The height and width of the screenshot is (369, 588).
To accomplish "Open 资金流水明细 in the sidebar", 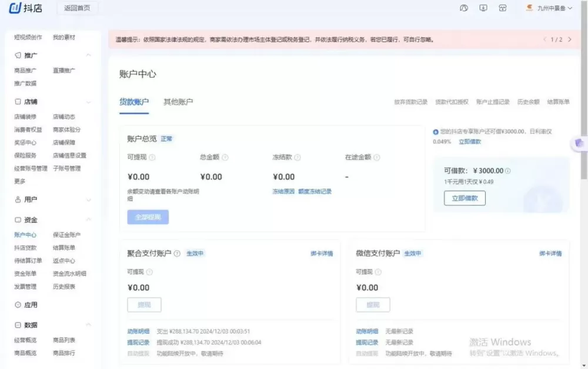I will [x=69, y=274].
